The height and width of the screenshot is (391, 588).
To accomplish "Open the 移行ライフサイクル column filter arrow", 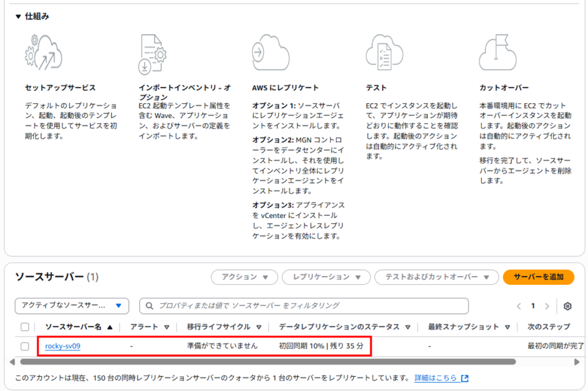I will [259, 327].
